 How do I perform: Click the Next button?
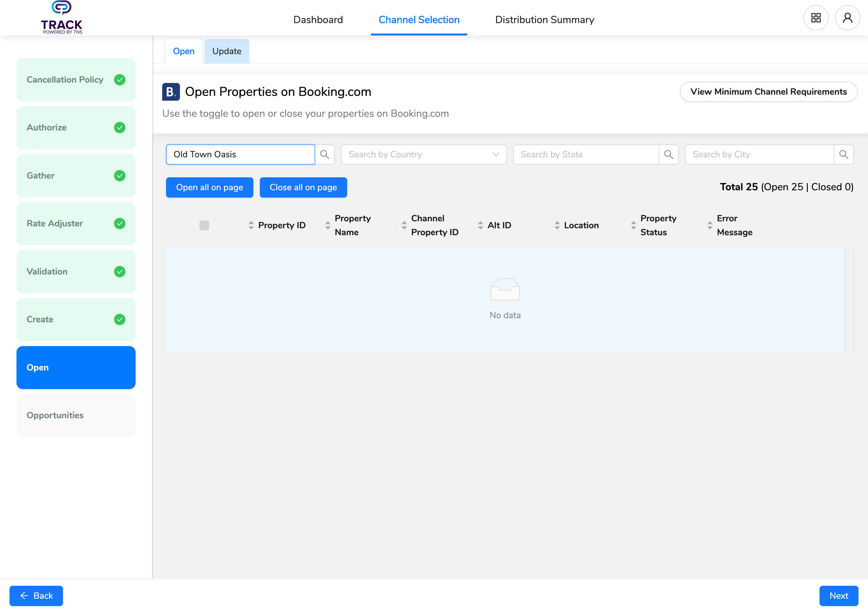point(839,596)
